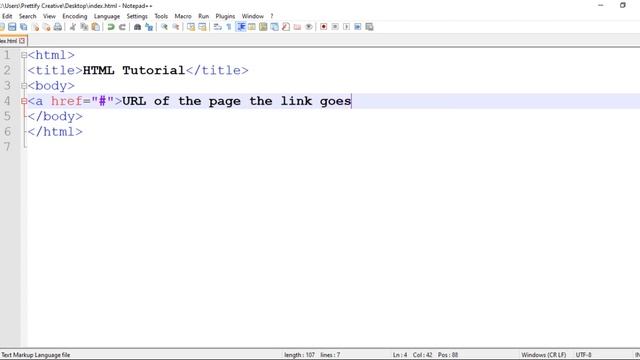Start macro recording with red dot icon

[324, 27]
